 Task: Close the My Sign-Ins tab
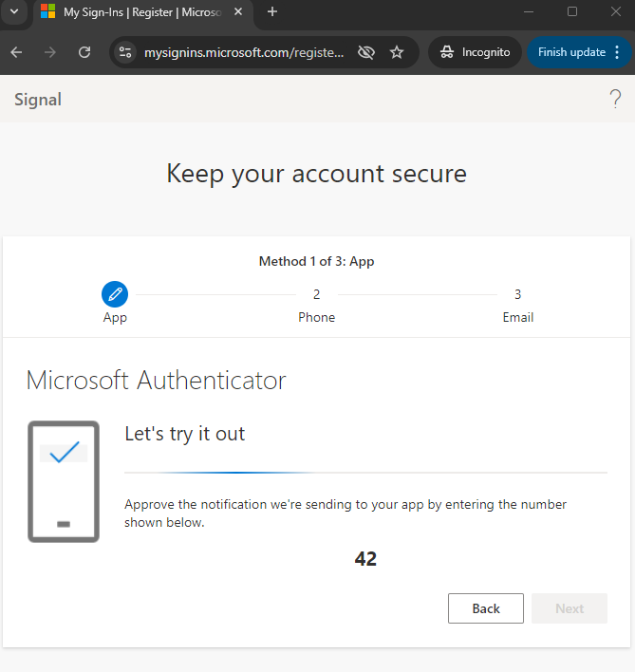pyautogui.click(x=238, y=12)
